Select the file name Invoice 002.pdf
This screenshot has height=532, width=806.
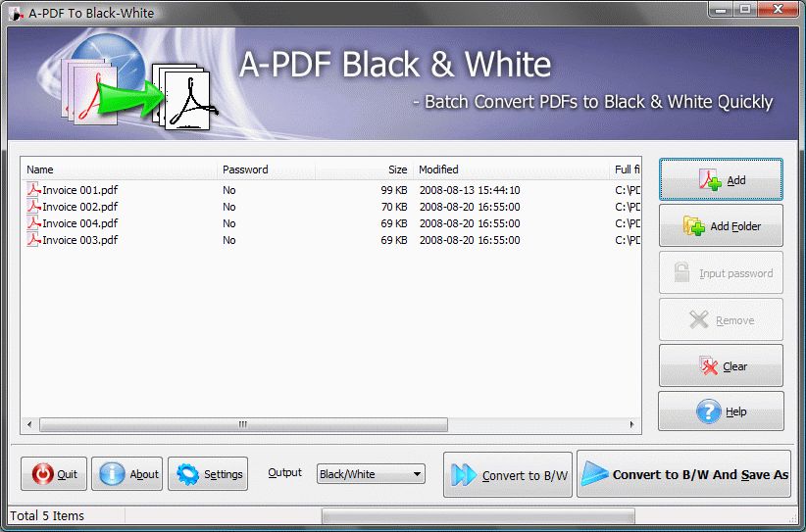[x=80, y=207]
